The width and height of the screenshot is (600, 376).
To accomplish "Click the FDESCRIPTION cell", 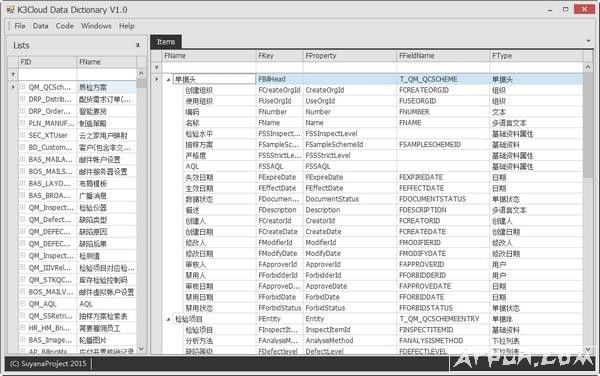I will (443, 210).
